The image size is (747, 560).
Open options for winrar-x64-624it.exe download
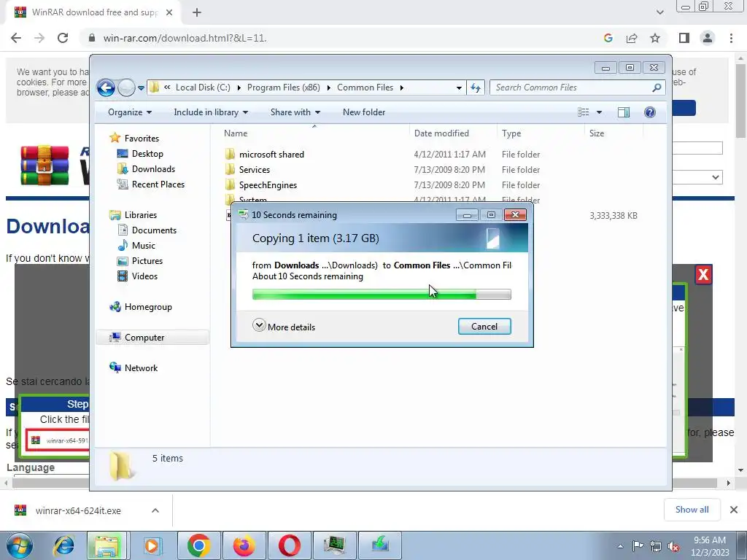coord(155,510)
